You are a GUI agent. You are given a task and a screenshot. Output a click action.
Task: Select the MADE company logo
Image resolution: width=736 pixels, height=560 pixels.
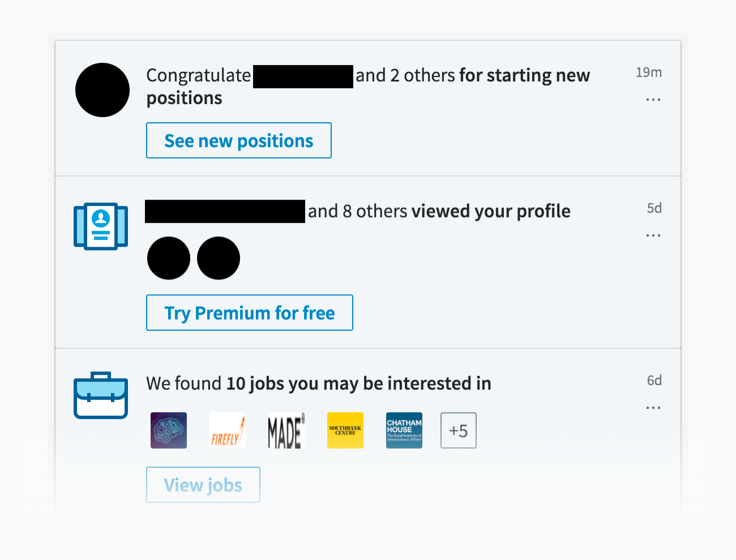pyautogui.click(x=286, y=430)
